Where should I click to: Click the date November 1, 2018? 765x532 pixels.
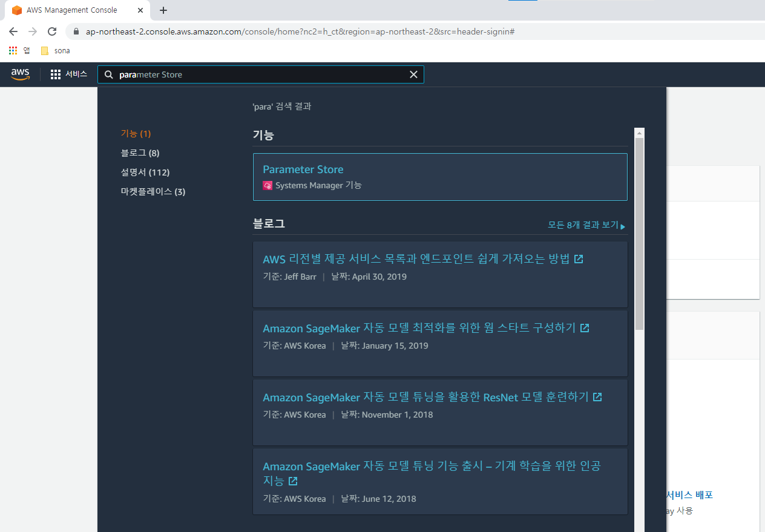click(397, 415)
